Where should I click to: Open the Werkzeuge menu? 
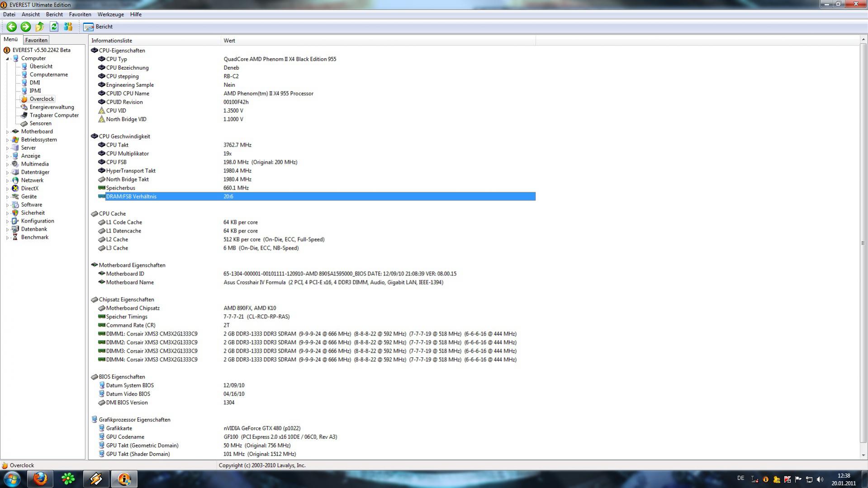[x=111, y=14]
